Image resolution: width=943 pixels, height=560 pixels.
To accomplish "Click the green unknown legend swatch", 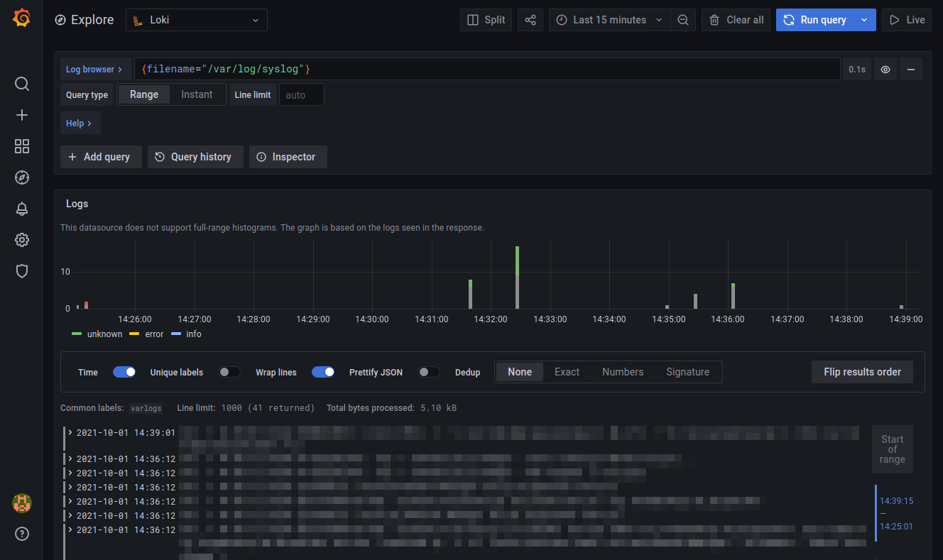I will [77, 334].
